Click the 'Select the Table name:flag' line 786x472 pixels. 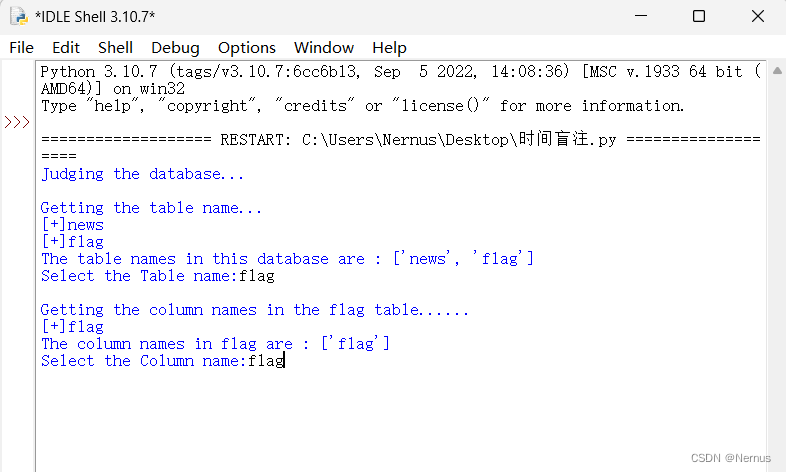click(158, 276)
